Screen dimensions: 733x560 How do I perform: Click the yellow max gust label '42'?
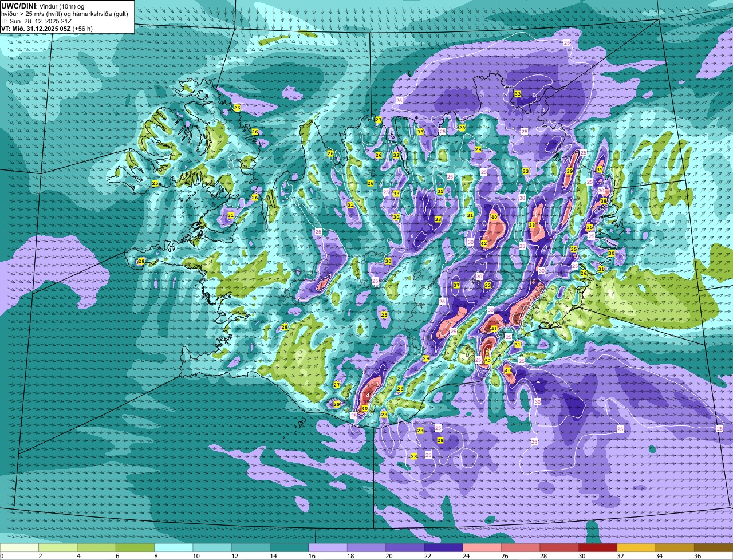484,243
